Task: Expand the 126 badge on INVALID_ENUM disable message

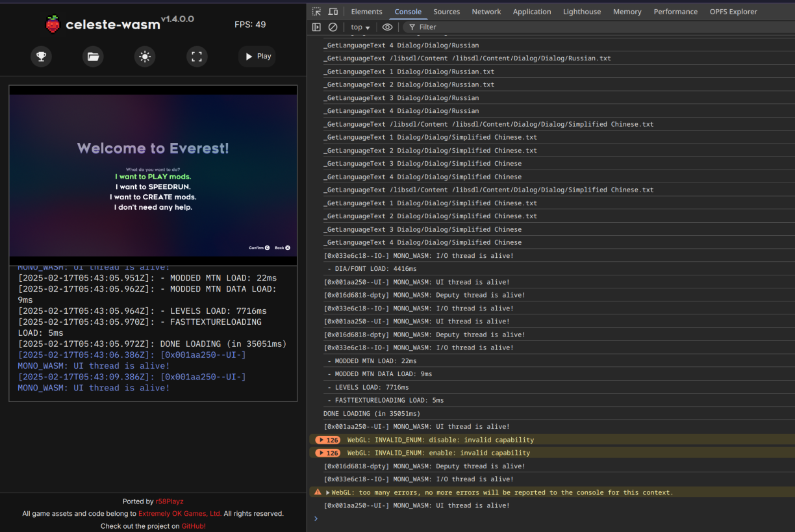Action: [327, 440]
